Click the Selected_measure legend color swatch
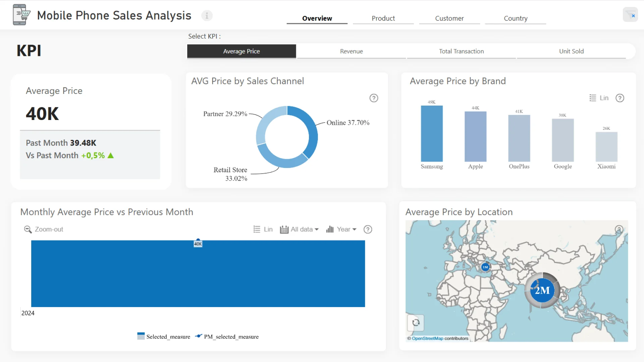This screenshot has width=644, height=362. click(141, 336)
